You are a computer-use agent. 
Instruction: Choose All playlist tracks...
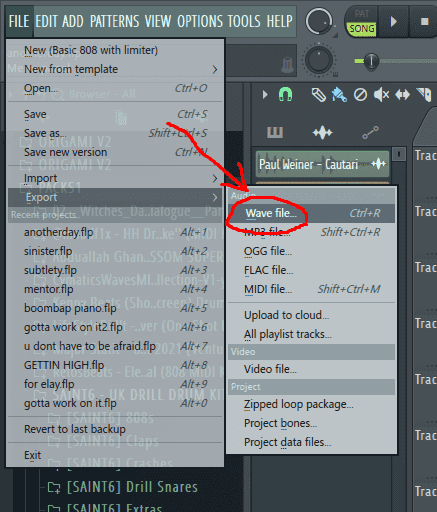[x=312, y=334]
